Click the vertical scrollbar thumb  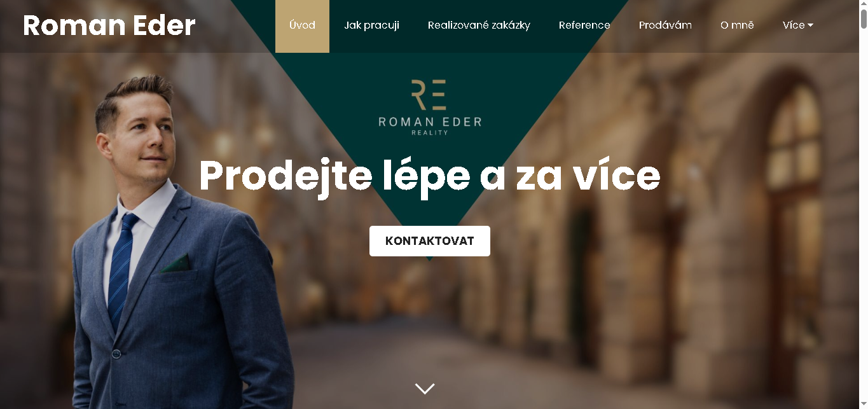[x=863, y=19]
